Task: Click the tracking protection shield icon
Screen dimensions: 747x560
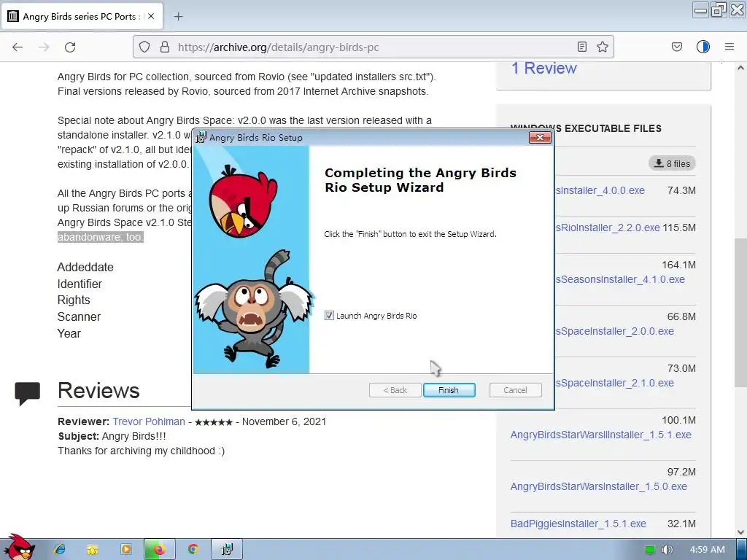Action: coord(144,47)
